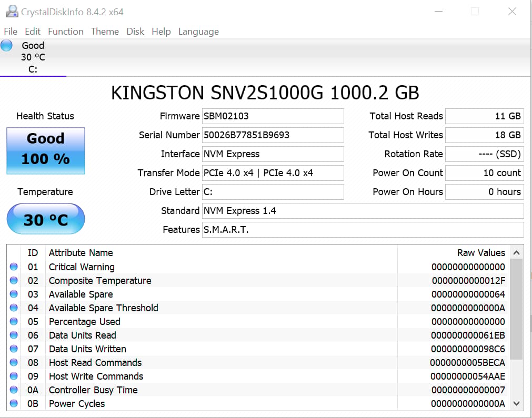Select the Power Cycles attribute name
This screenshot has height=418, width=532.
(x=77, y=404)
